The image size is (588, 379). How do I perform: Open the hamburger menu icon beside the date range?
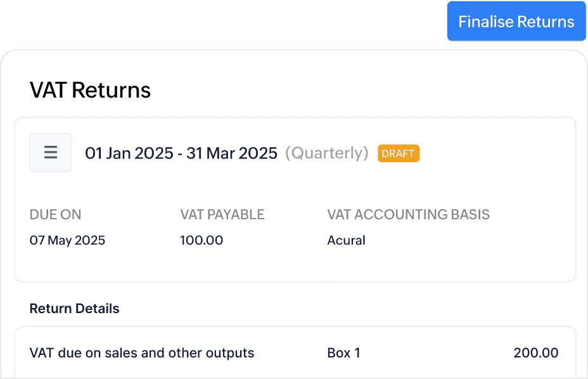51,153
